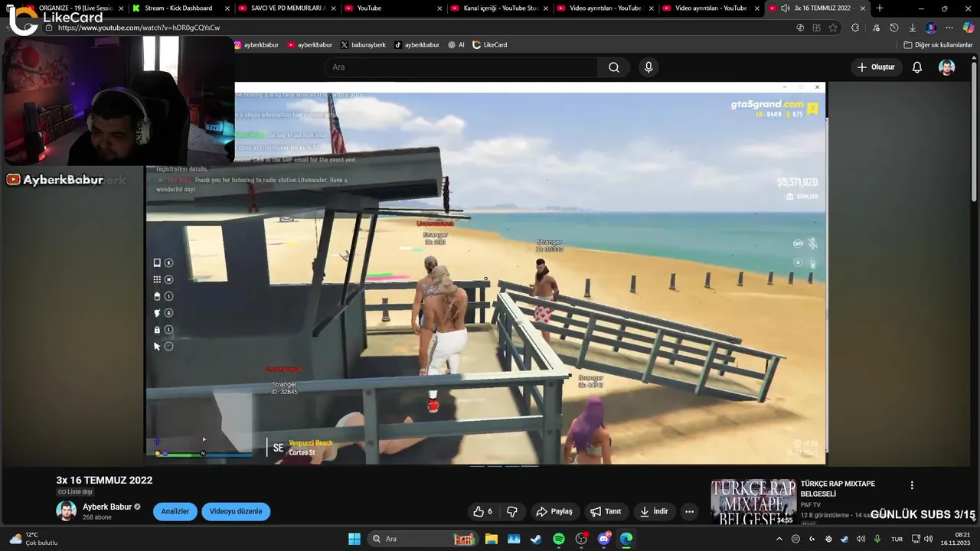Open more actions ellipsis under video
This screenshot has width=980, height=551.
[x=689, y=511]
